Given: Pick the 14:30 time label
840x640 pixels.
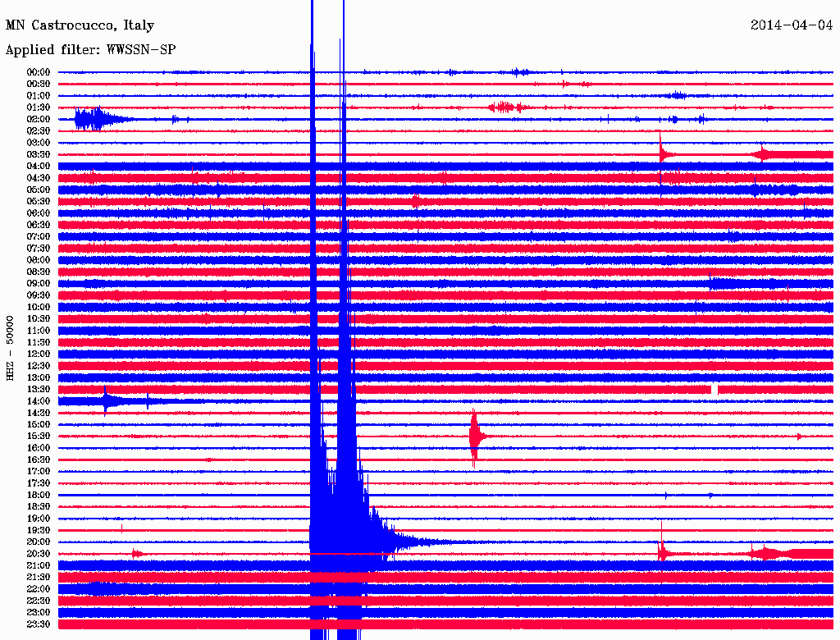Looking at the screenshot, I should (x=39, y=413).
